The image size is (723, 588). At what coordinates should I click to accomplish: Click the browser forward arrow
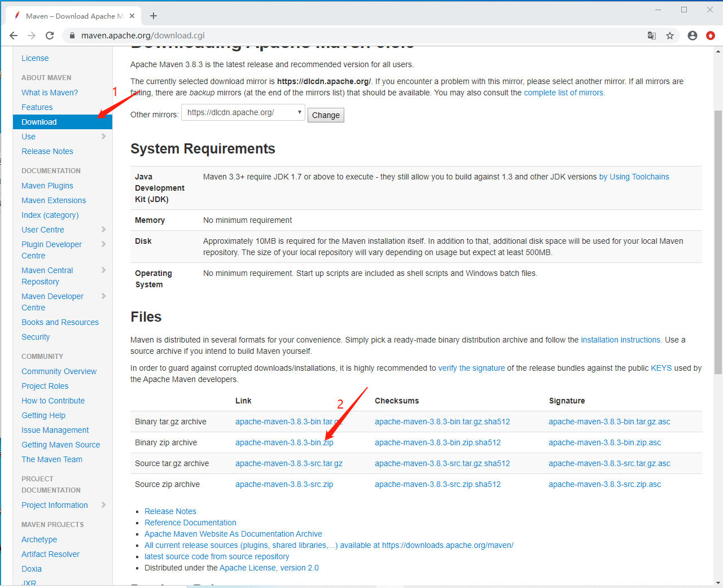click(32, 36)
